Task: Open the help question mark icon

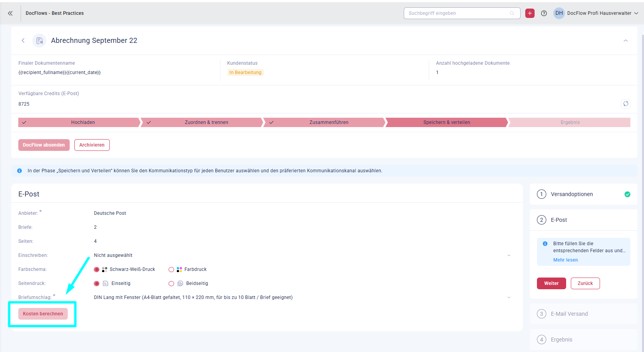Action: click(544, 13)
